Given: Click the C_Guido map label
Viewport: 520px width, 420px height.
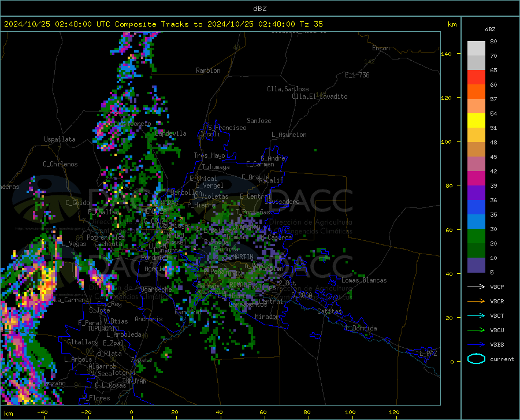Looking at the screenshot, I should [77, 203].
